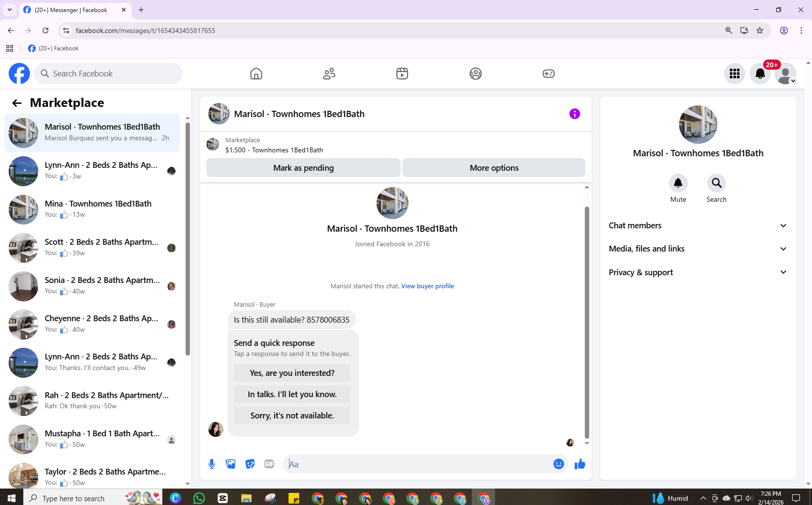Click the message input field Aa

[x=419, y=464]
